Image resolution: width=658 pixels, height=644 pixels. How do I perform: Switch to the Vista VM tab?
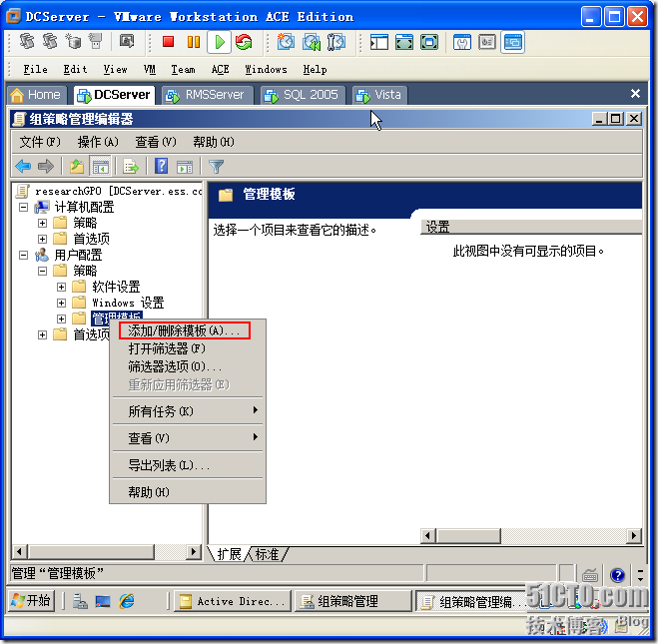(380, 95)
